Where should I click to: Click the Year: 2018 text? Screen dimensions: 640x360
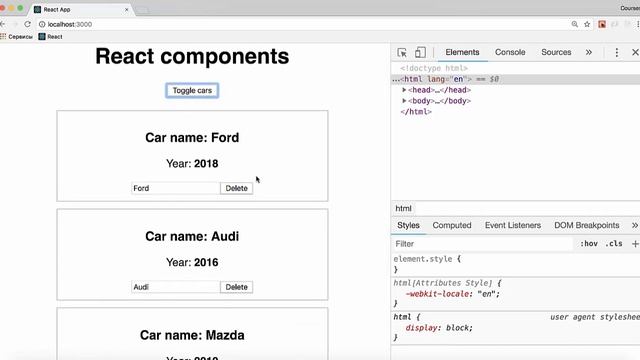(192, 164)
